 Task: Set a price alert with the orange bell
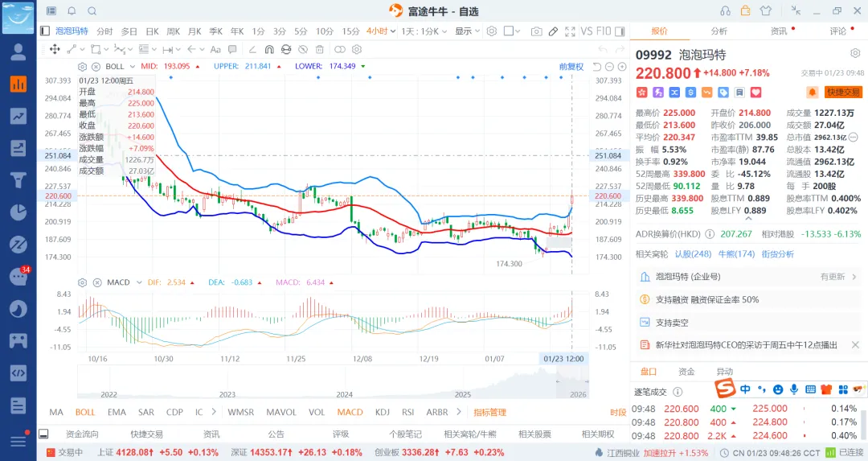point(813,92)
